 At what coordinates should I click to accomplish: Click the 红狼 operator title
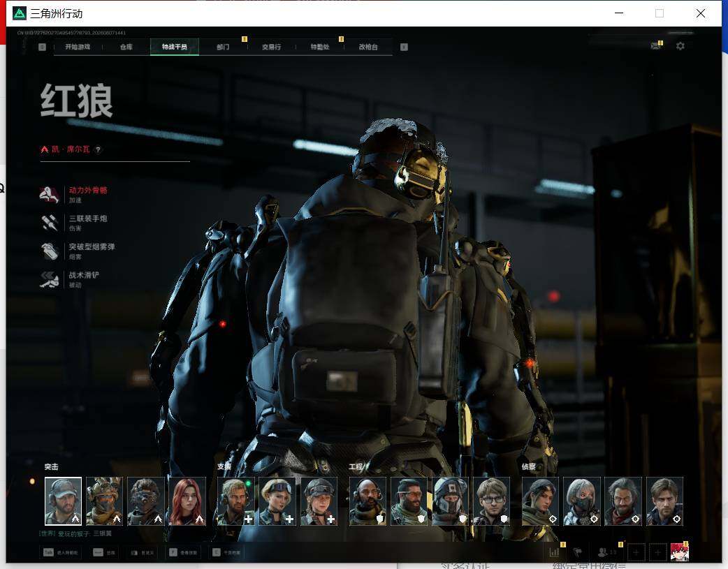click(77, 101)
